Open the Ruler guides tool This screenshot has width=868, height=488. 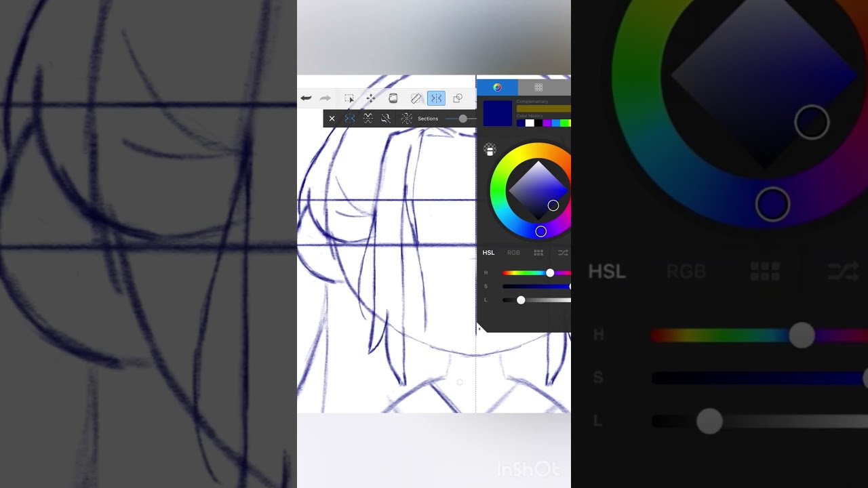click(416, 98)
